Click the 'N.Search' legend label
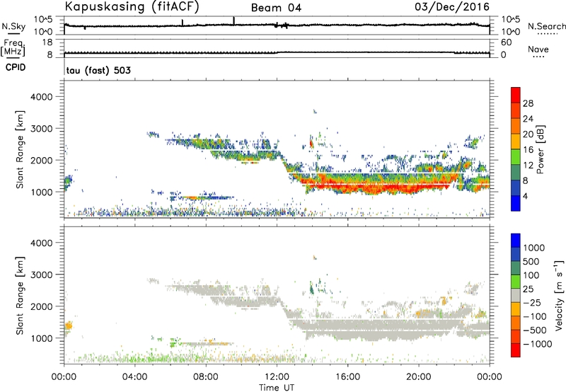This screenshot has height=392, width=566. (x=546, y=26)
